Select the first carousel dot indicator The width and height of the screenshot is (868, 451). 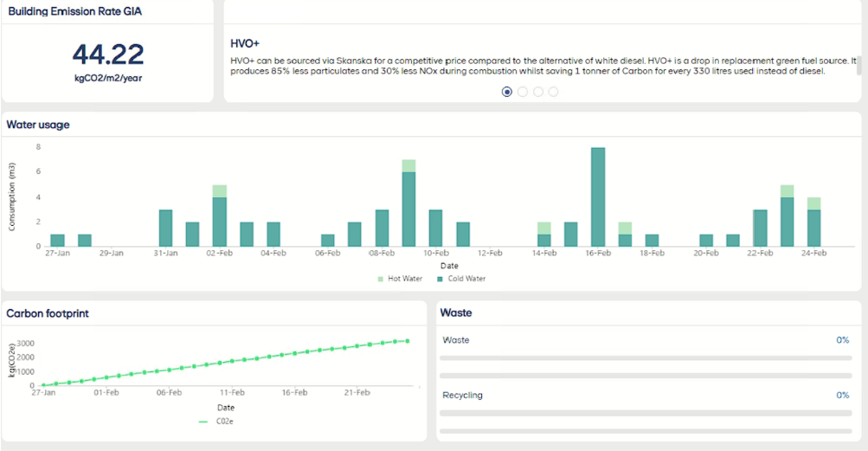point(507,92)
